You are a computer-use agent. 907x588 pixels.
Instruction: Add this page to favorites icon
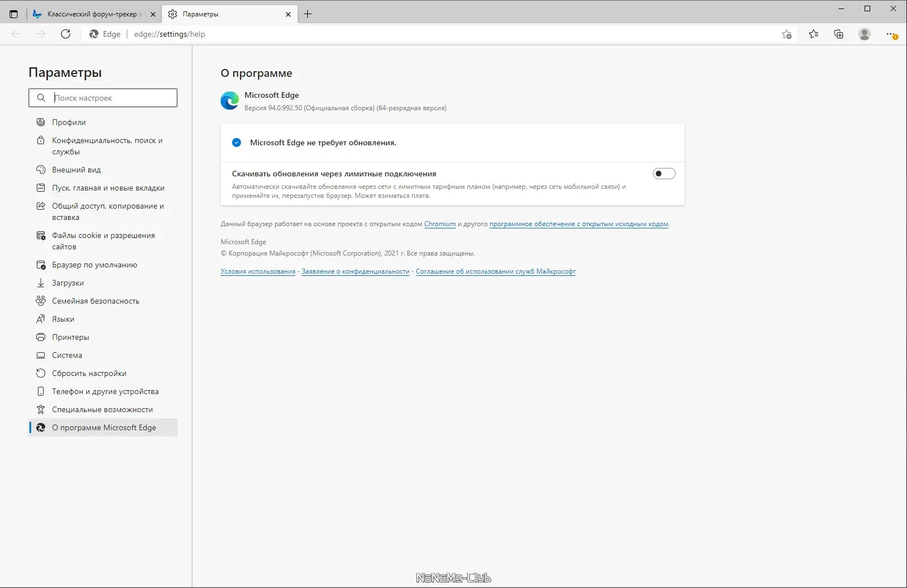click(786, 34)
